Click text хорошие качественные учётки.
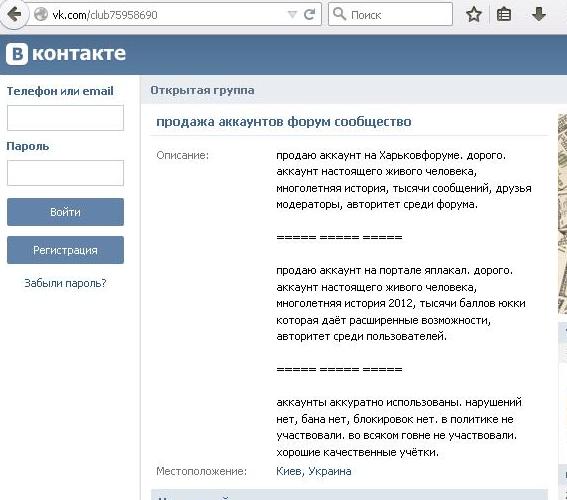The image size is (567, 500). coord(357,452)
